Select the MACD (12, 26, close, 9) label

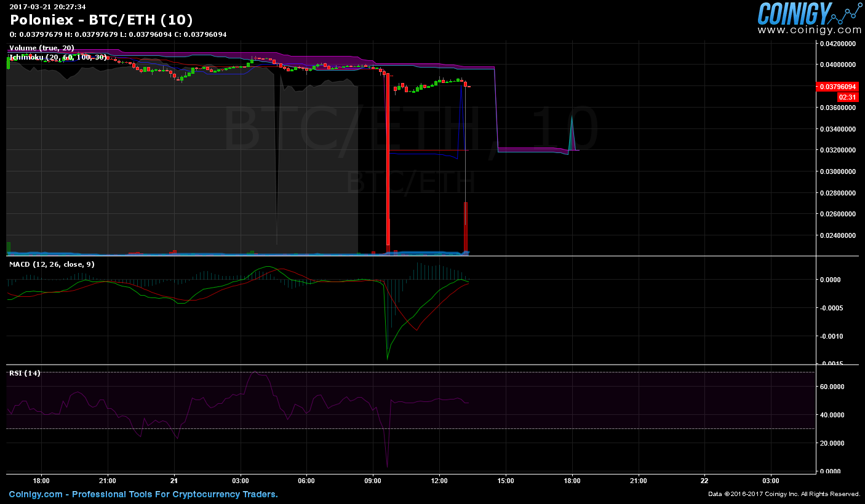[x=52, y=264]
